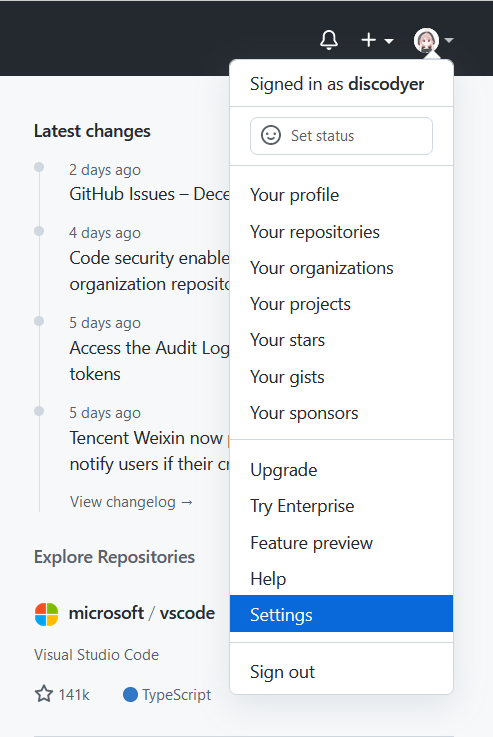Collapse the avatar menu dropdown arrow
Viewport: 493px width, 737px height.
(x=449, y=40)
